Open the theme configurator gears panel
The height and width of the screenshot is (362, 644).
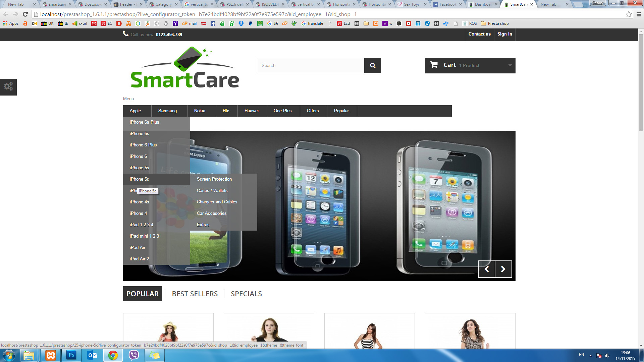[8, 87]
